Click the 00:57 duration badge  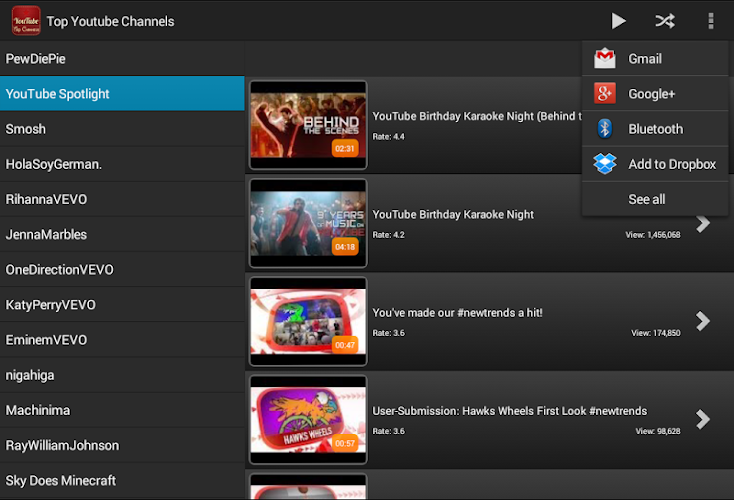(x=345, y=443)
